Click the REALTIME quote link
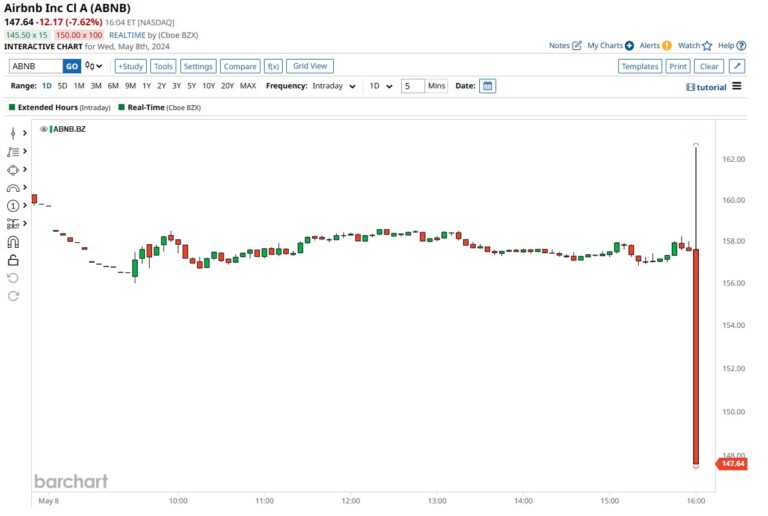 tap(127, 35)
